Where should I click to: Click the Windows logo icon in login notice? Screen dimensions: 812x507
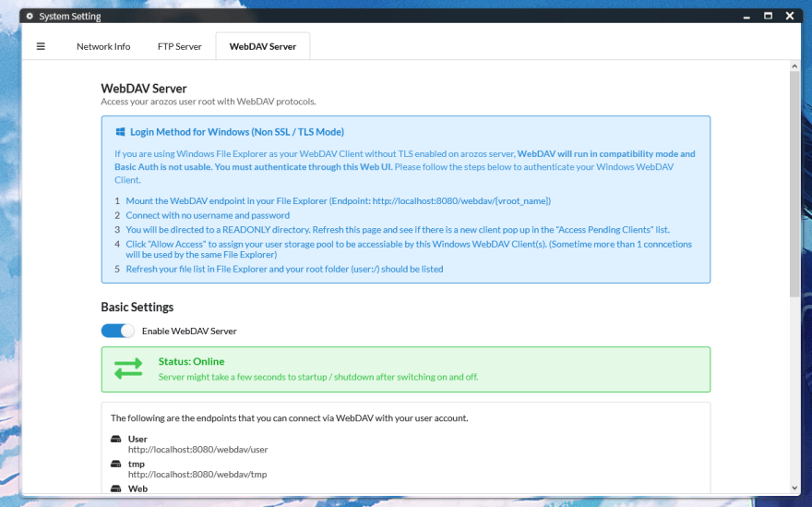click(x=120, y=132)
